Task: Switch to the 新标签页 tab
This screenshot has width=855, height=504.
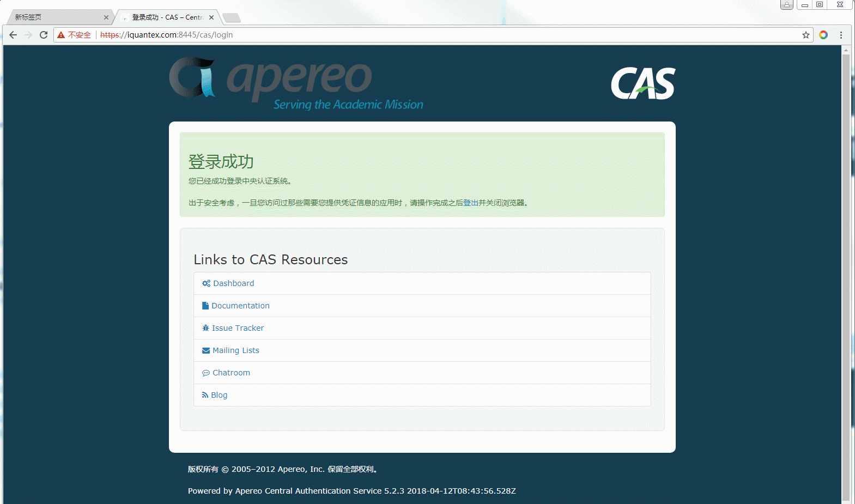Action: (x=54, y=17)
